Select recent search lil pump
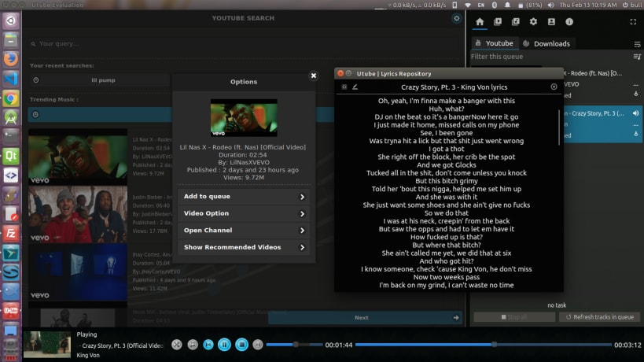Image resolution: width=644 pixels, height=362 pixels. pos(103,80)
